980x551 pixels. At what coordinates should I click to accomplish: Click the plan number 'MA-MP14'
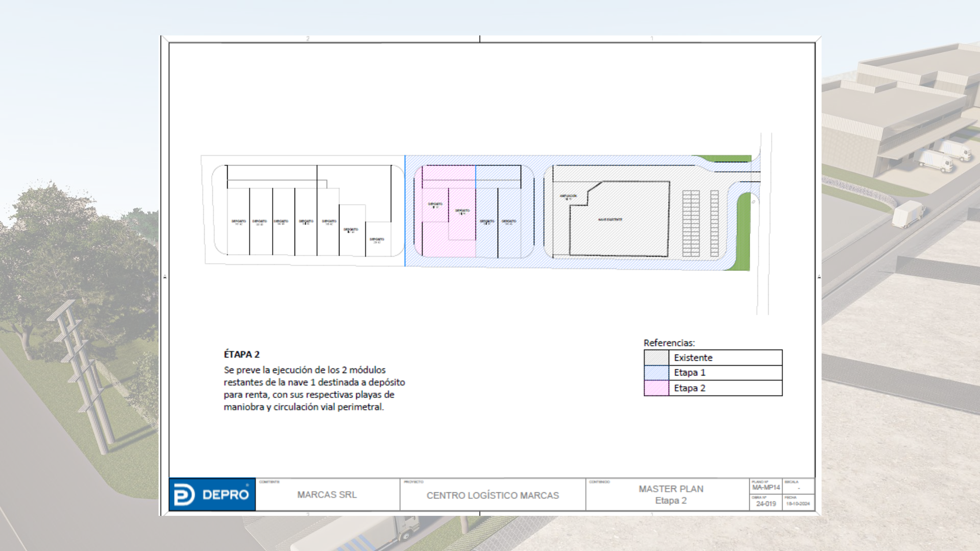pyautogui.click(x=766, y=488)
